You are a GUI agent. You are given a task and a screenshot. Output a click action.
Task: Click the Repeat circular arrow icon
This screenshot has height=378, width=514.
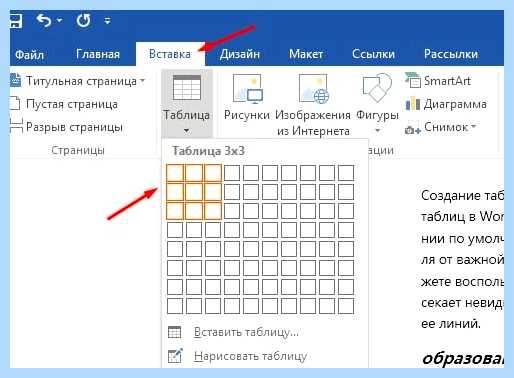tap(83, 21)
